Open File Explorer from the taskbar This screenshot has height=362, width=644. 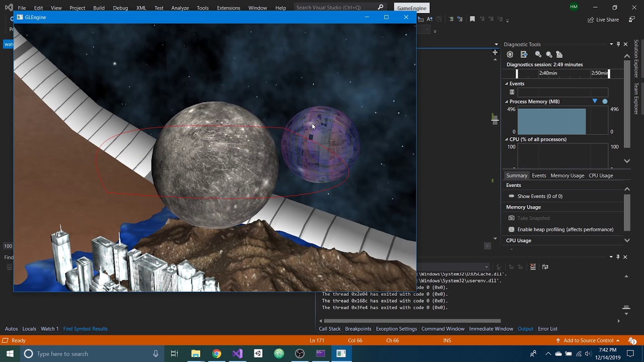196,353
